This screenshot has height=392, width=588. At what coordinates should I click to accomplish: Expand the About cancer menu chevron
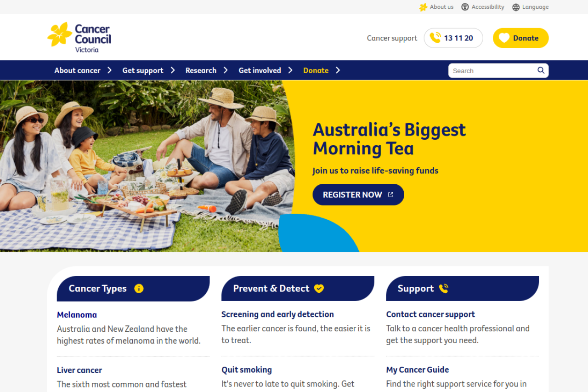pos(109,70)
